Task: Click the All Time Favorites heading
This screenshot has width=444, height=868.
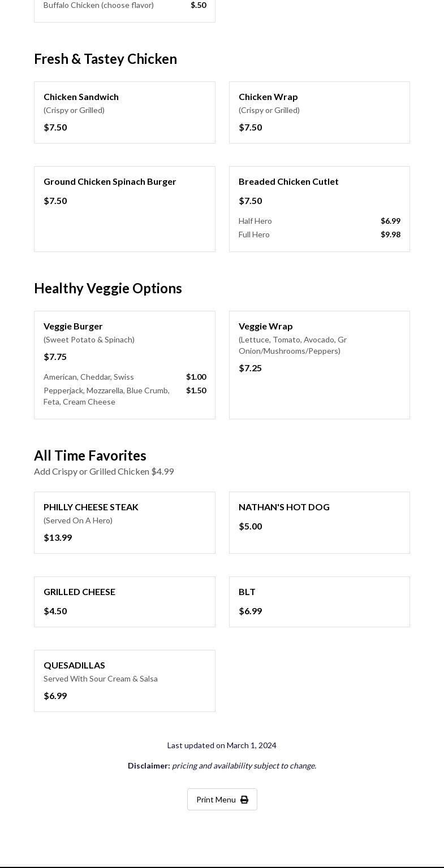Action: pos(90,455)
